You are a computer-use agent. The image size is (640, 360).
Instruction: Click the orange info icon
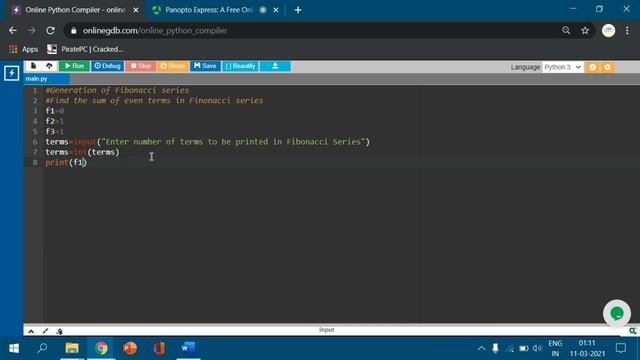(x=592, y=67)
